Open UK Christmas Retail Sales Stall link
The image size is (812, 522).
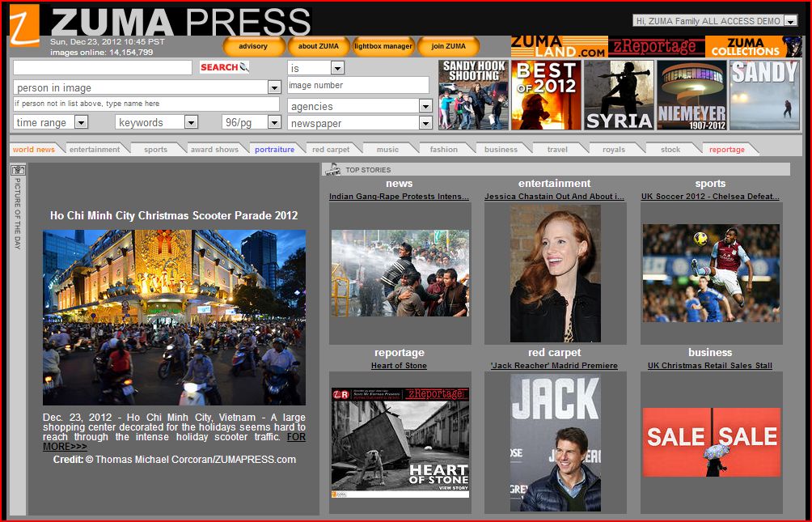coord(710,366)
